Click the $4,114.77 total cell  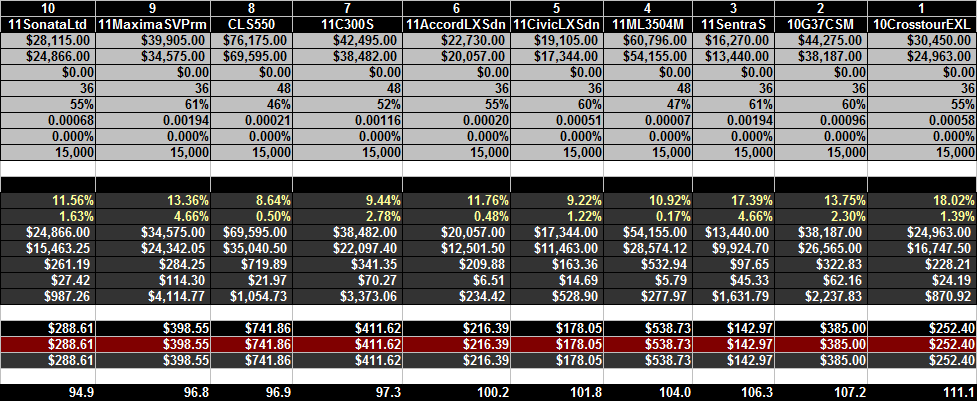pyautogui.click(x=153, y=296)
